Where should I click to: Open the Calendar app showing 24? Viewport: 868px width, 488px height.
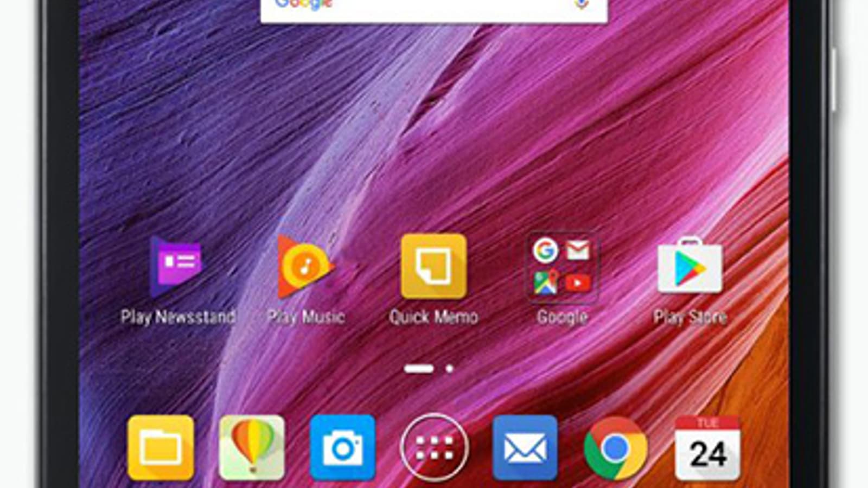pos(707,448)
